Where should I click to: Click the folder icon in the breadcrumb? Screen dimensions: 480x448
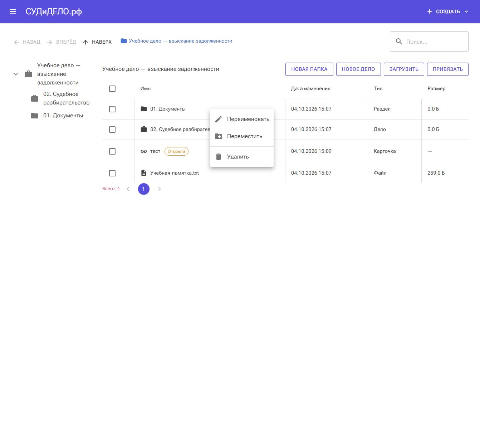[x=124, y=41]
